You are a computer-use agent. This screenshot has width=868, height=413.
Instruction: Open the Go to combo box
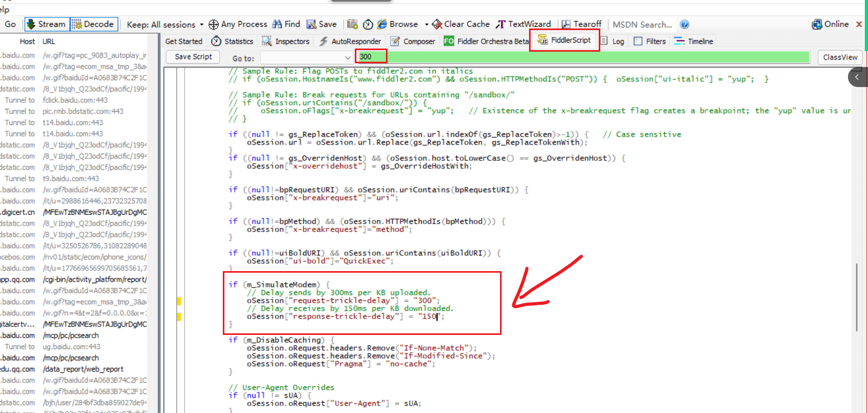point(307,57)
